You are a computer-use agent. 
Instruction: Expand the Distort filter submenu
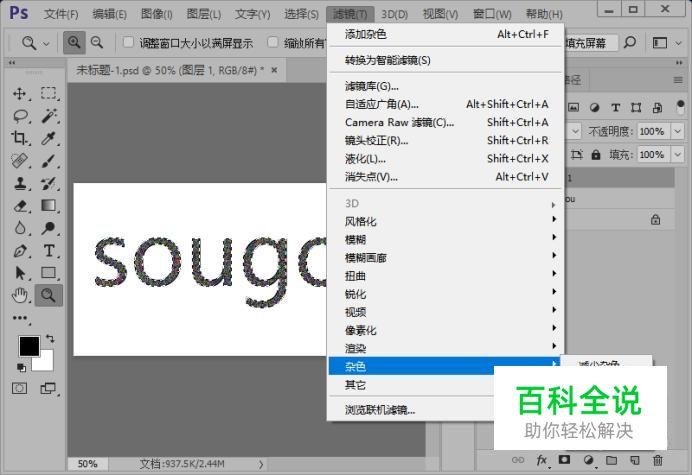444,276
